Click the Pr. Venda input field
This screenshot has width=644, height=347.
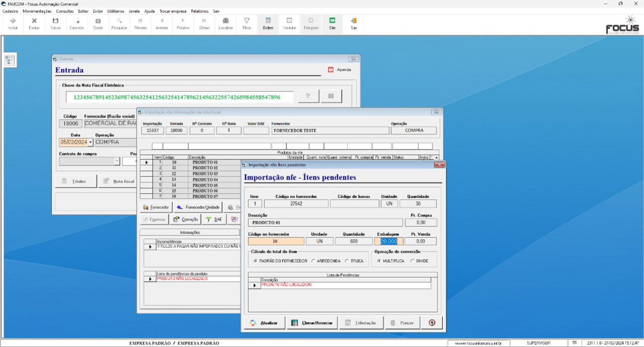coord(420,241)
